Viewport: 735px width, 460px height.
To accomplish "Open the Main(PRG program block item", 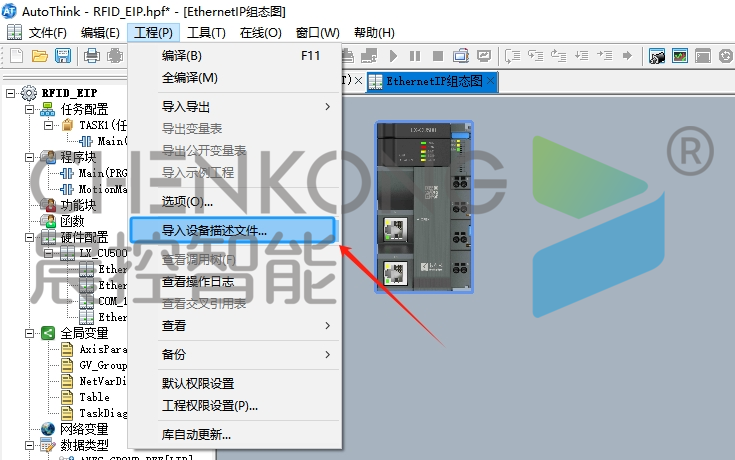I will pos(103,173).
